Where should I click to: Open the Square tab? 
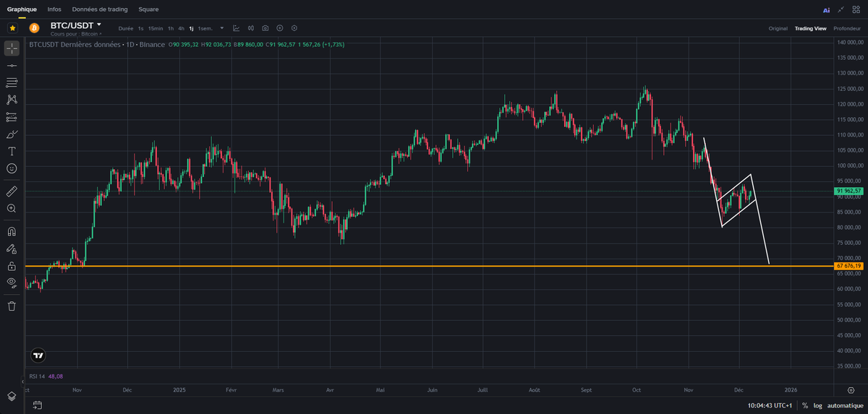coord(148,9)
